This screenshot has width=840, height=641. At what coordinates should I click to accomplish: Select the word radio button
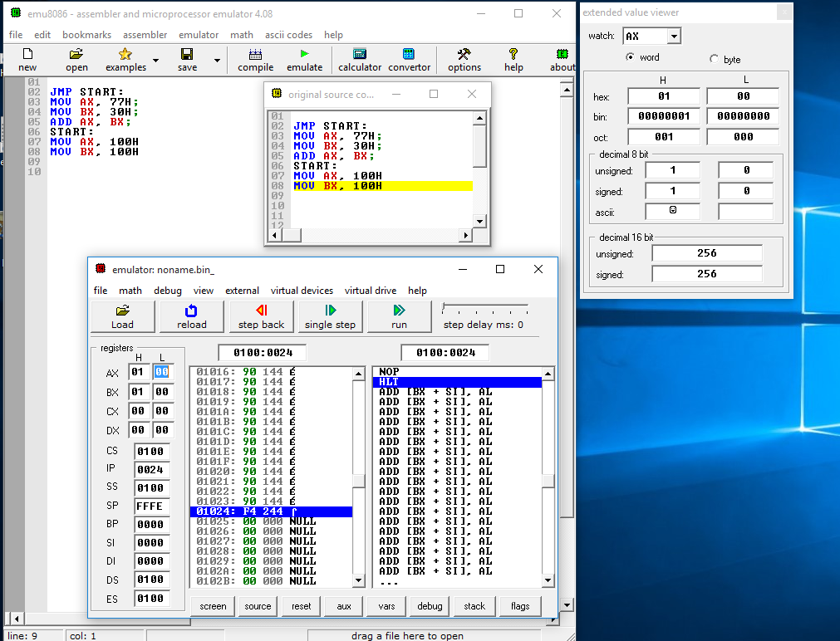[x=631, y=58]
